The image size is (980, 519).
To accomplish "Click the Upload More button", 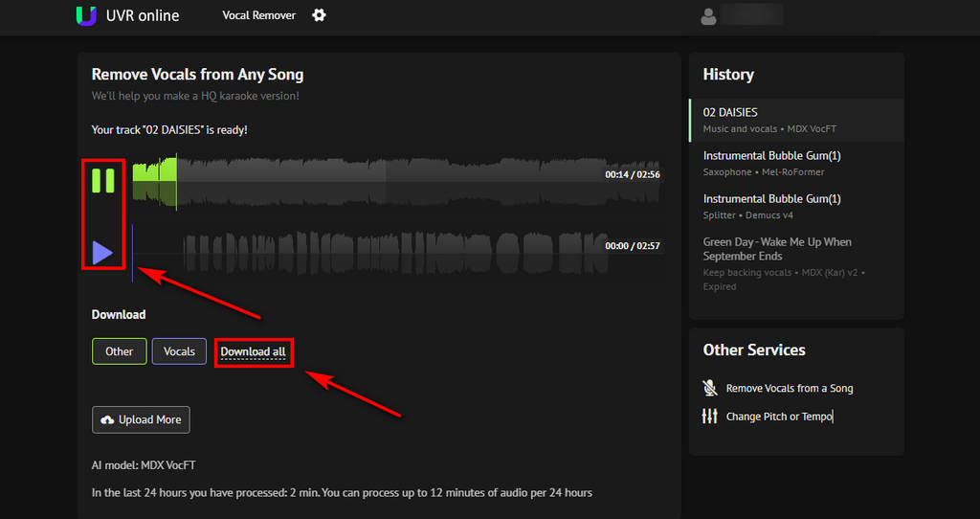I will (x=141, y=419).
